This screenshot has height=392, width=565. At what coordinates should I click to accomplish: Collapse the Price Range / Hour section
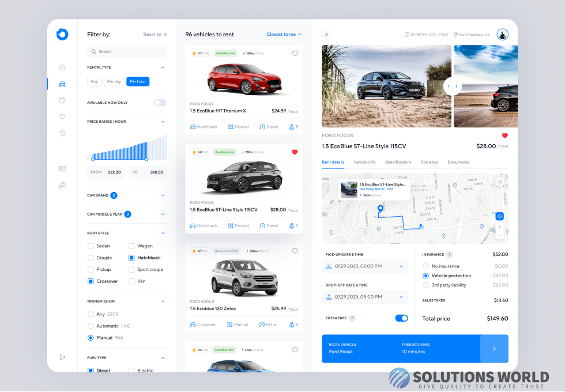[163, 122]
